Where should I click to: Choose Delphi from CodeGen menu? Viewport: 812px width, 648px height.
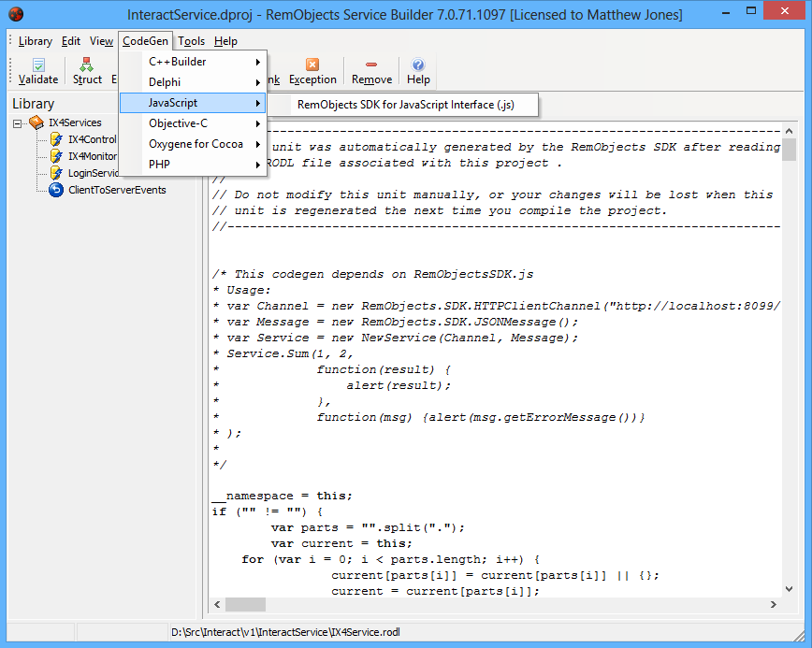tap(193, 82)
